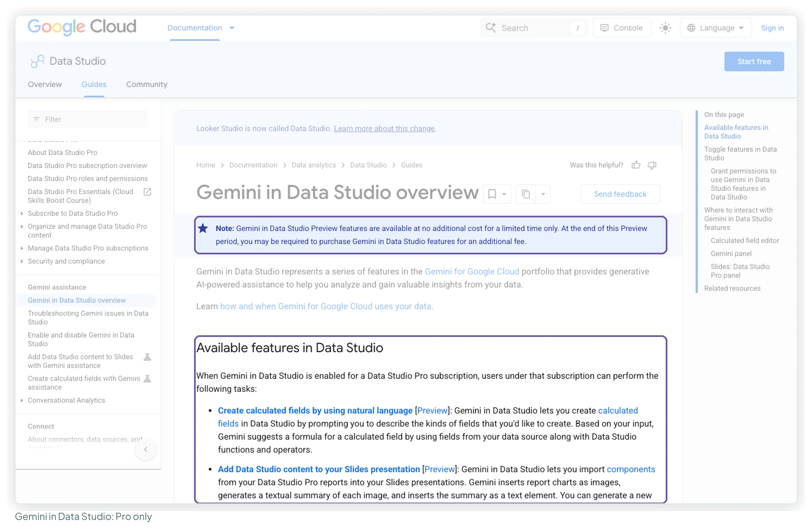Click the bookmark icon next to page title
The image size is (812, 531).
[x=492, y=194]
